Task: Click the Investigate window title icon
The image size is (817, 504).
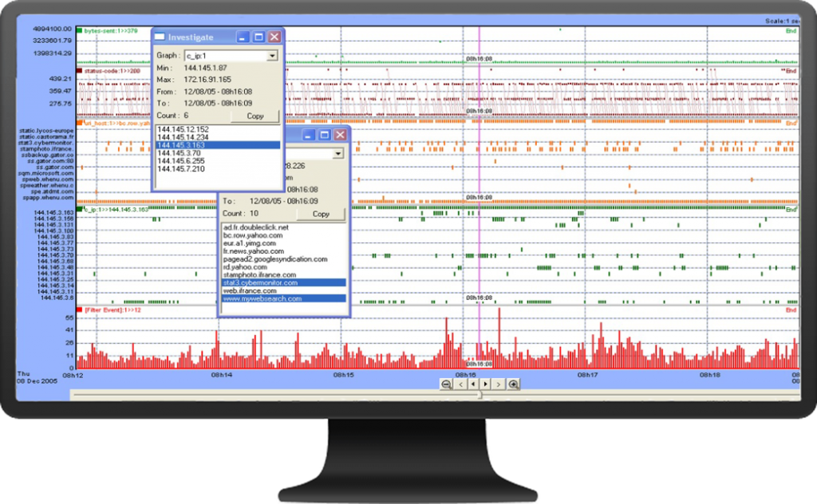Action: 160,37
